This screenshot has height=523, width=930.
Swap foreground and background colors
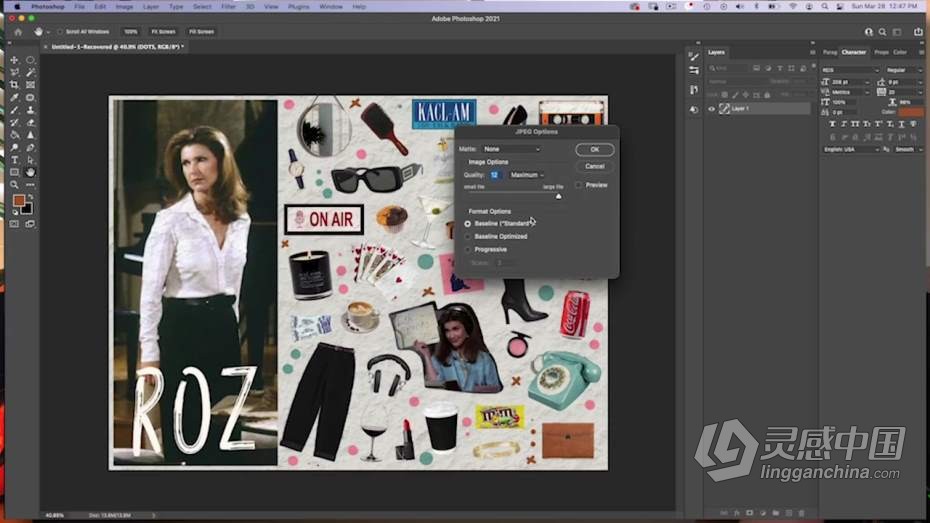[x=30, y=197]
